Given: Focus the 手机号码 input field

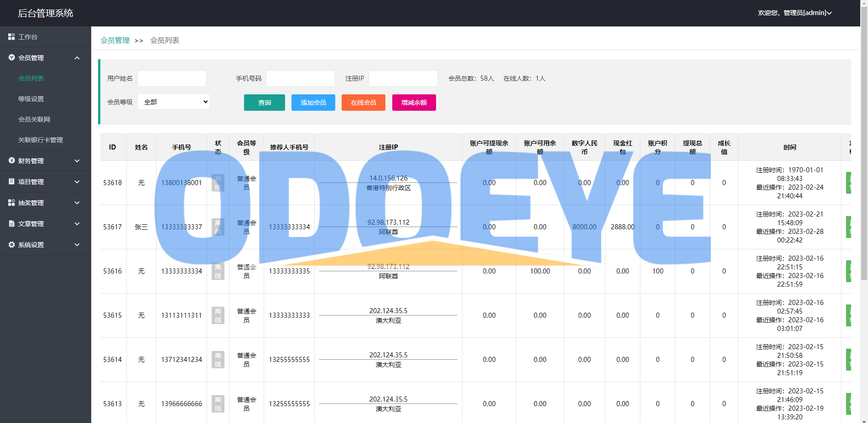Looking at the screenshot, I should coord(300,78).
